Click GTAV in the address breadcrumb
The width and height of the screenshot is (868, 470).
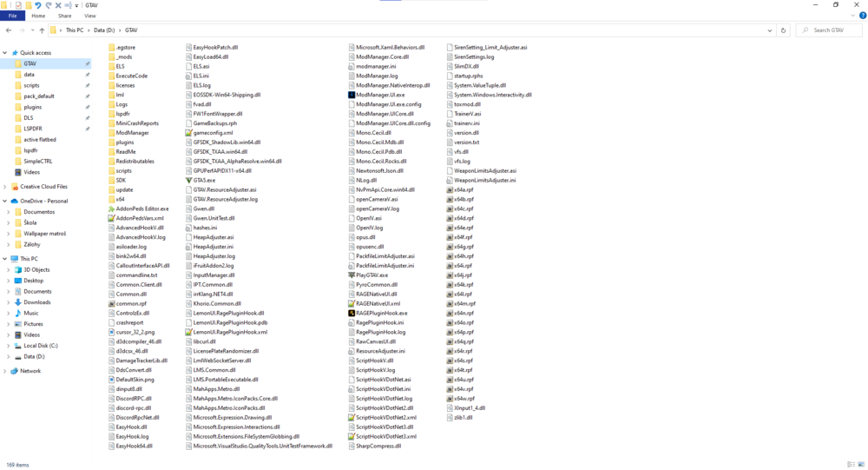(x=131, y=30)
